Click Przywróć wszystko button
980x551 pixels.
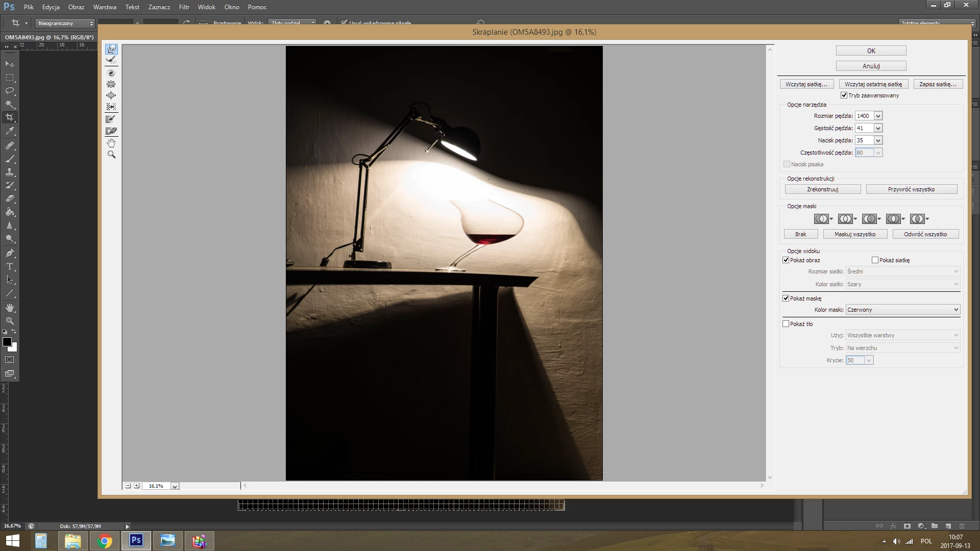pos(911,189)
